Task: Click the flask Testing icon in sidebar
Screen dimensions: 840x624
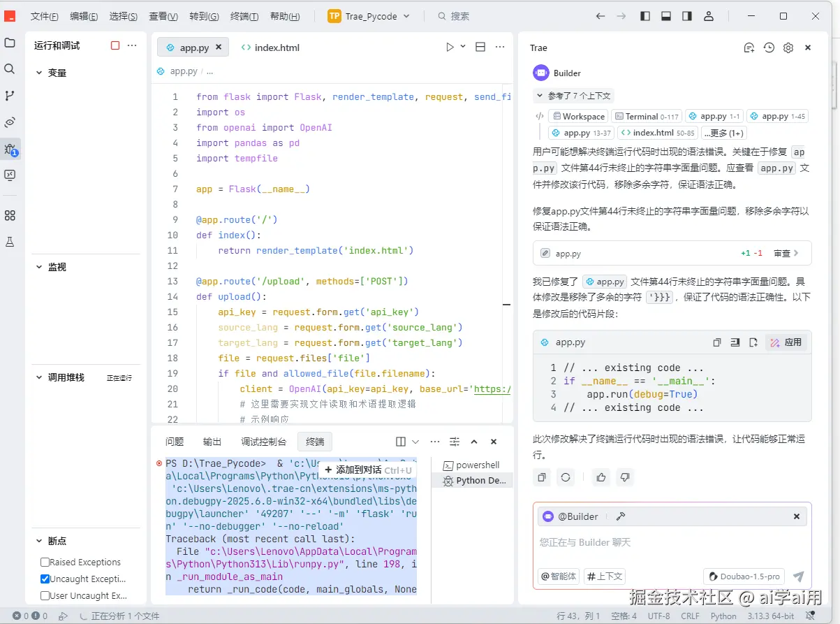Action: coord(10,242)
